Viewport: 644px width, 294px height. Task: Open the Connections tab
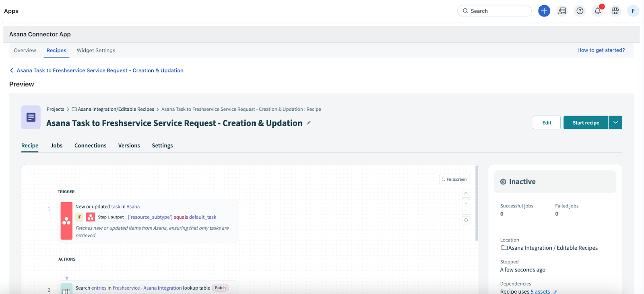[91, 145]
